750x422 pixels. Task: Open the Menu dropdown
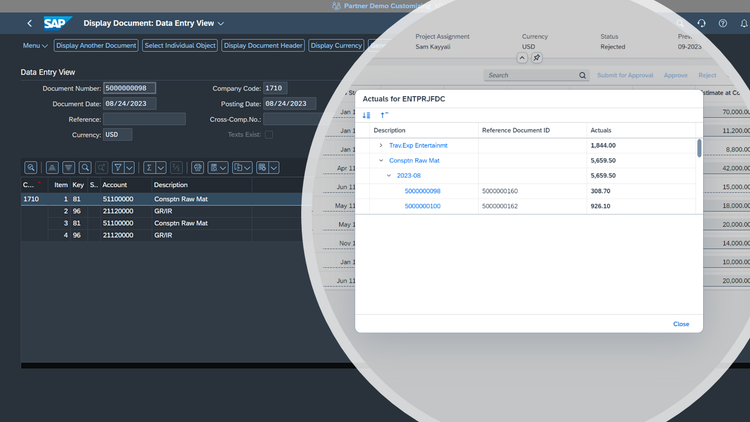35,45
